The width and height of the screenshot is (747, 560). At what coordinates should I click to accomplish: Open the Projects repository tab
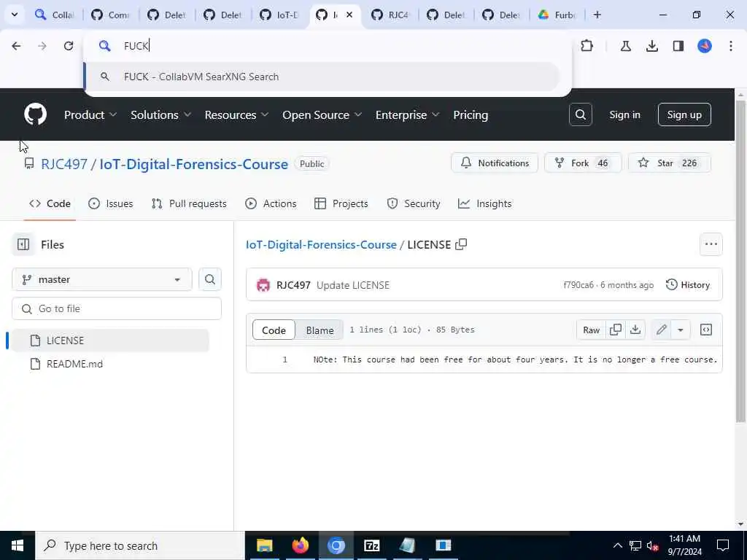point(341,203)
